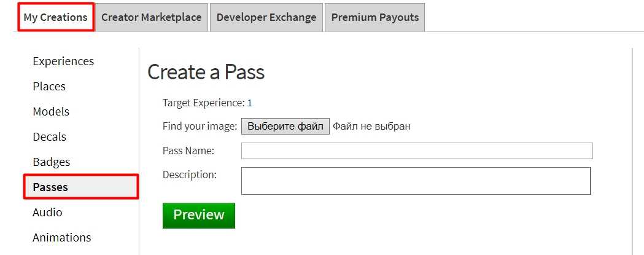The image size is (644, 255).
Task: Click the green Preview button
Action: click(199, 215)
